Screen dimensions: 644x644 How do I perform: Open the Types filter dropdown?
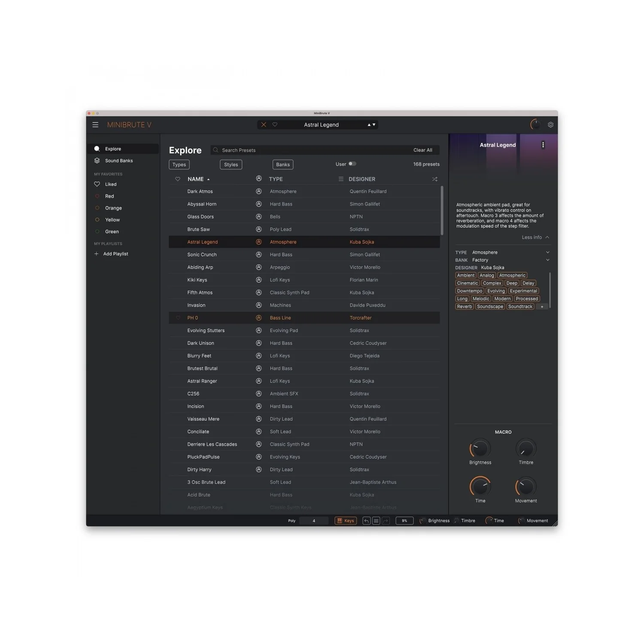[179, 165]
